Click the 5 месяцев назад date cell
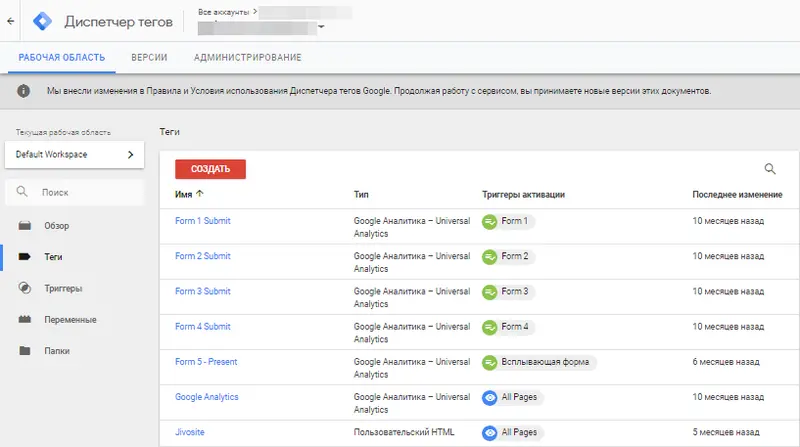Viewport: 800px width, 447px height. point(726,432)
